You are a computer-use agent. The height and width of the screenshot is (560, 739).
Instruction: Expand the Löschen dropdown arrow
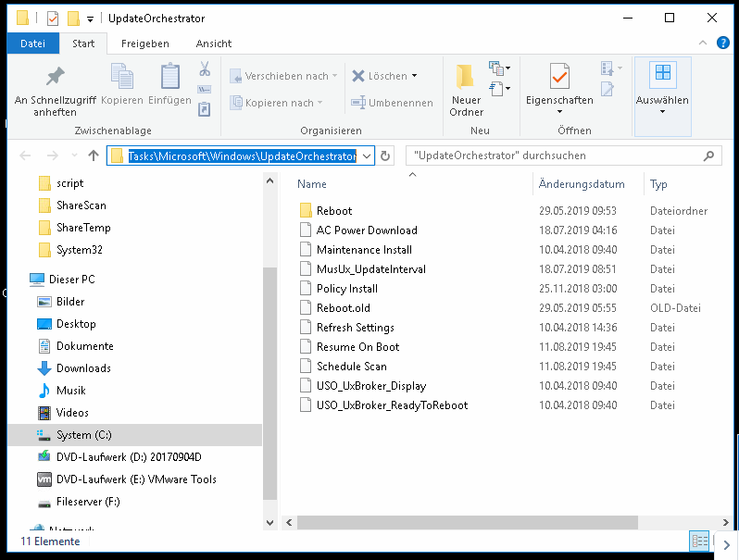tap(414, 76)
